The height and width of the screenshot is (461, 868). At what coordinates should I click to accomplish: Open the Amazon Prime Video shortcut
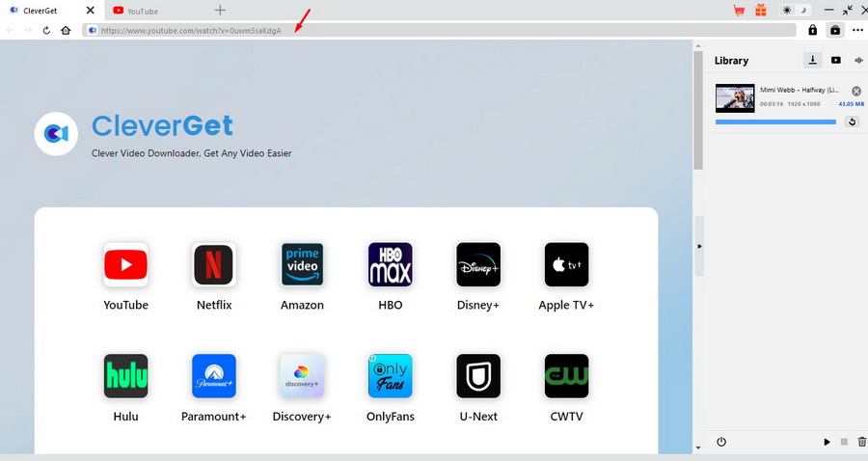pos(302,264)
